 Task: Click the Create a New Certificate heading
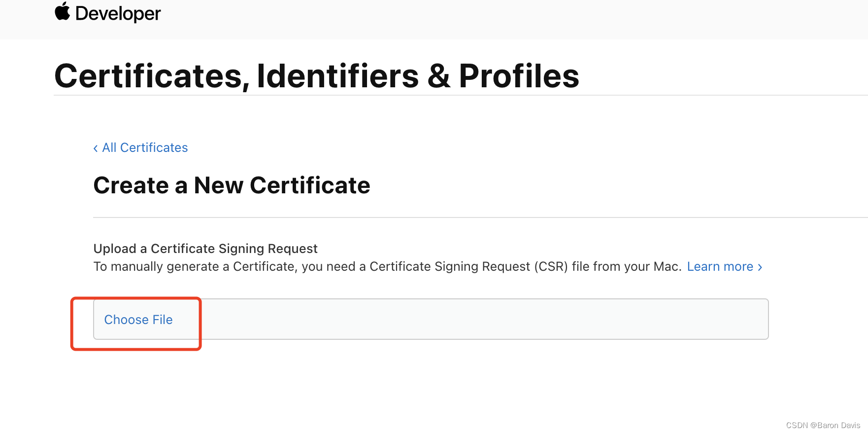[x=232, y=185]
